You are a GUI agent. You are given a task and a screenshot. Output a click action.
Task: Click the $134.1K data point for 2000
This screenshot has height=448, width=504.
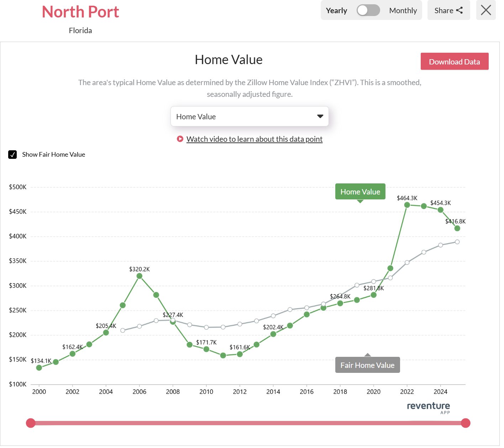[x=39, y=368]
